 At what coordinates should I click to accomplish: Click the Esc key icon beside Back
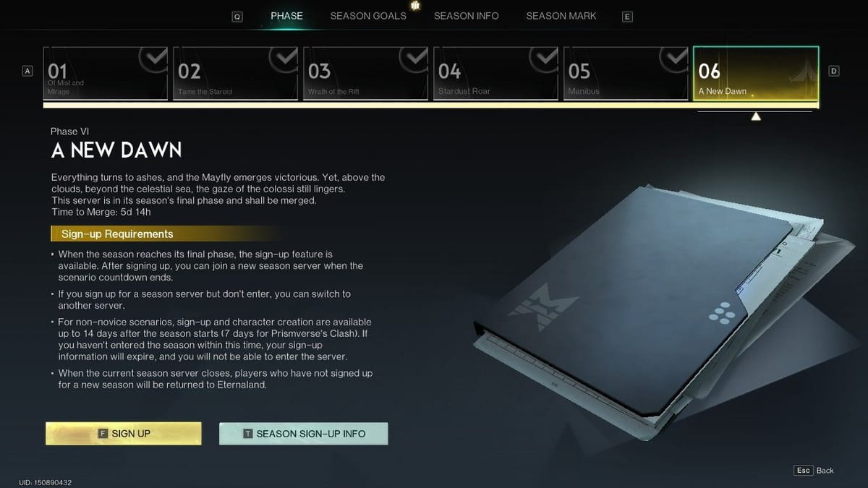point(803,470)
